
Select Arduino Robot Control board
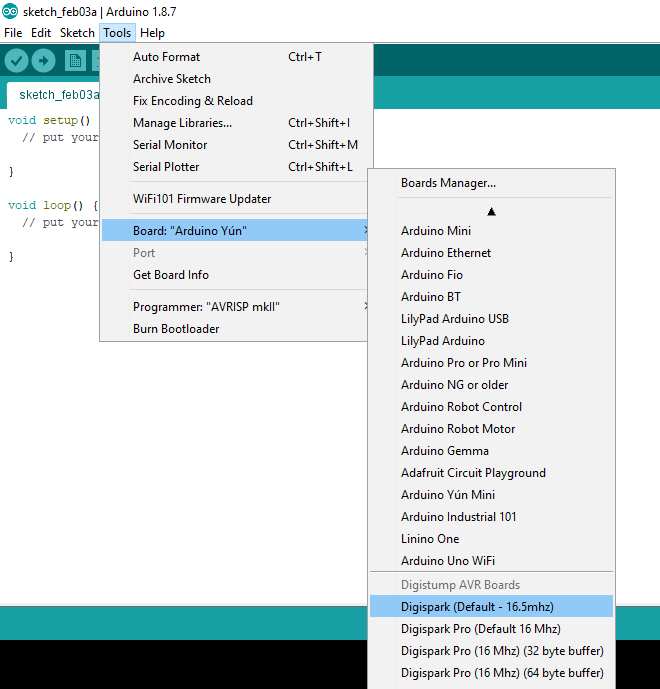pyautogui.click(x=491, y=406)
